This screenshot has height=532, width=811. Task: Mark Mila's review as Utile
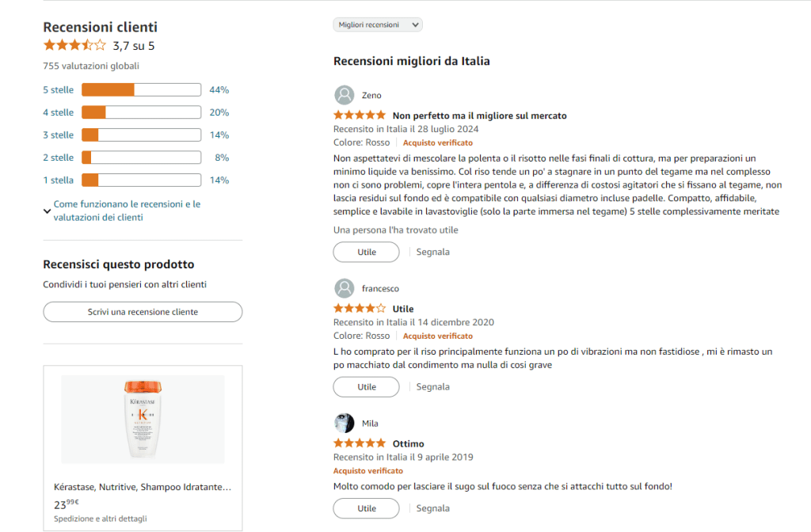point(366,508)
